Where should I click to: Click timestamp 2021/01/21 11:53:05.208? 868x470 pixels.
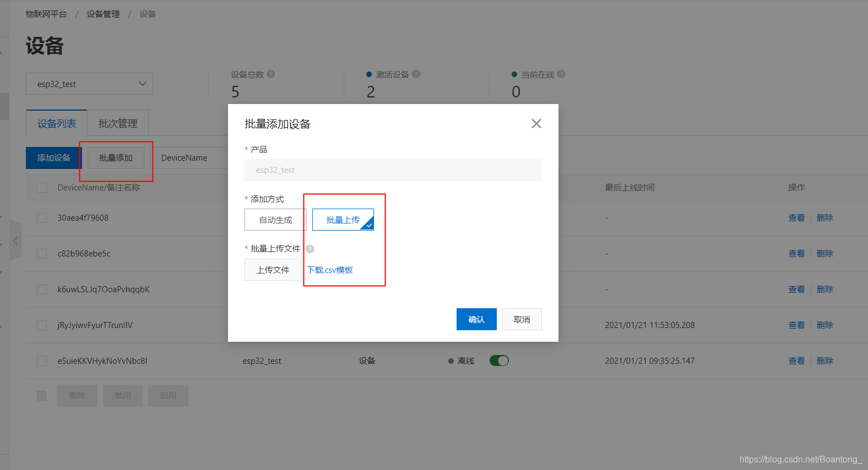pyautogui.click(x=650, y=325)
